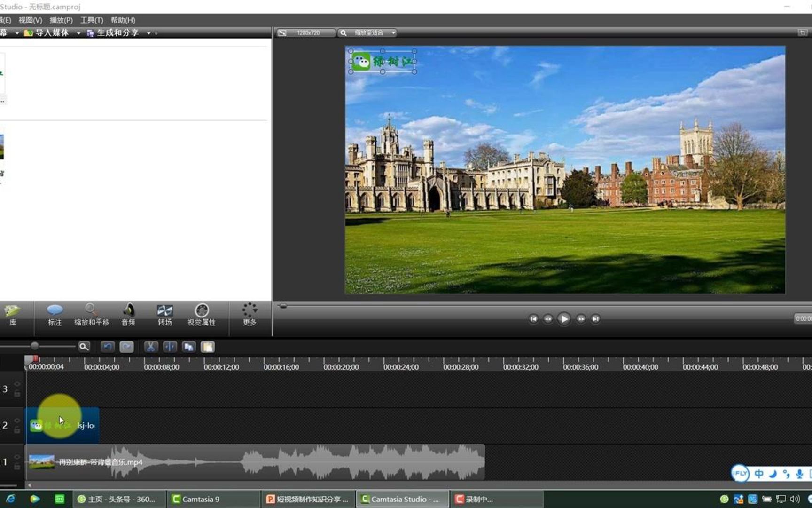This screenshot has width=812, height=508.
Task: Click the Redo button on timeline toolbar
Action: click(126, 347)
